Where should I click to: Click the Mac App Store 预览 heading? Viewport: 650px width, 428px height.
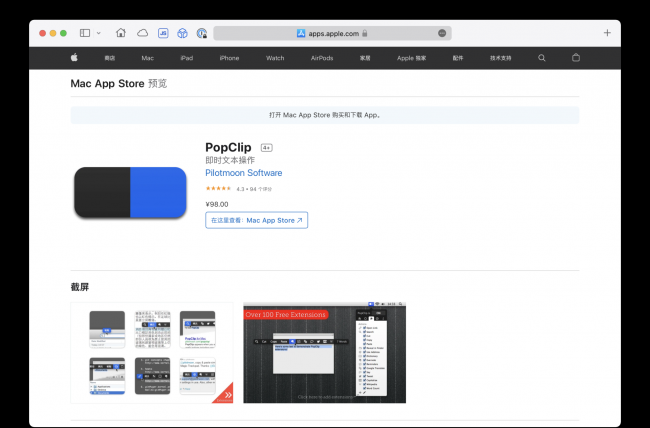click(119, 83)
